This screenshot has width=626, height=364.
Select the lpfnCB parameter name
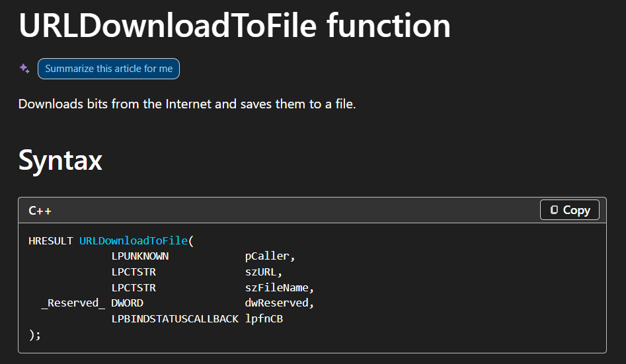coord(264,319)
